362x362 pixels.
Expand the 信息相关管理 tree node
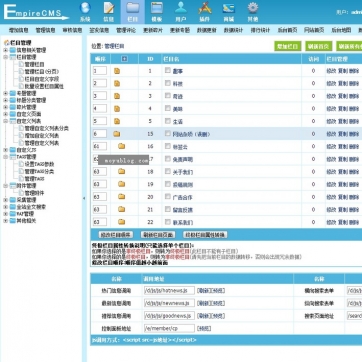5,50
